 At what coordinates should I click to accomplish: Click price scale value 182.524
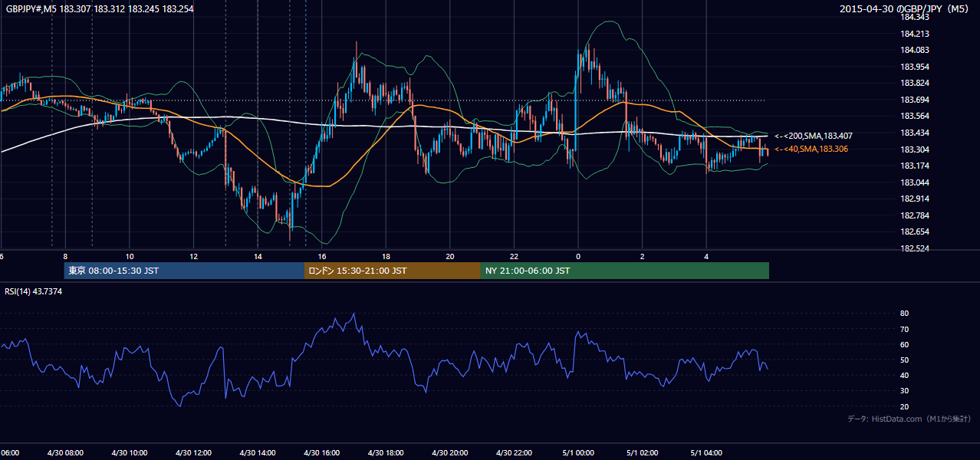coord(914,248)
